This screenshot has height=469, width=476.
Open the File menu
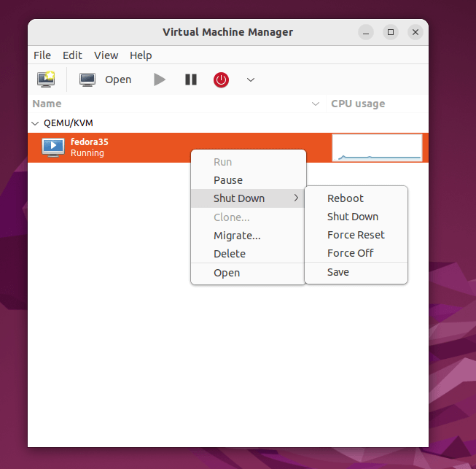coord(42,55)
